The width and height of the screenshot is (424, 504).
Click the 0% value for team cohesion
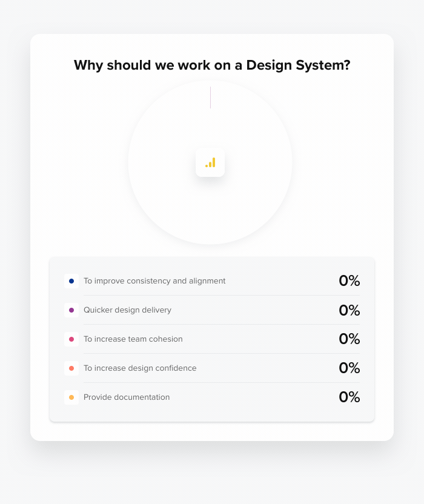pos(349,339)
